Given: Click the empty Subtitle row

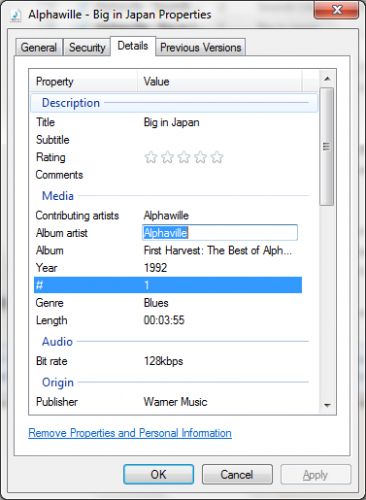Looking at the screenshot, I should tap(168, 140).
